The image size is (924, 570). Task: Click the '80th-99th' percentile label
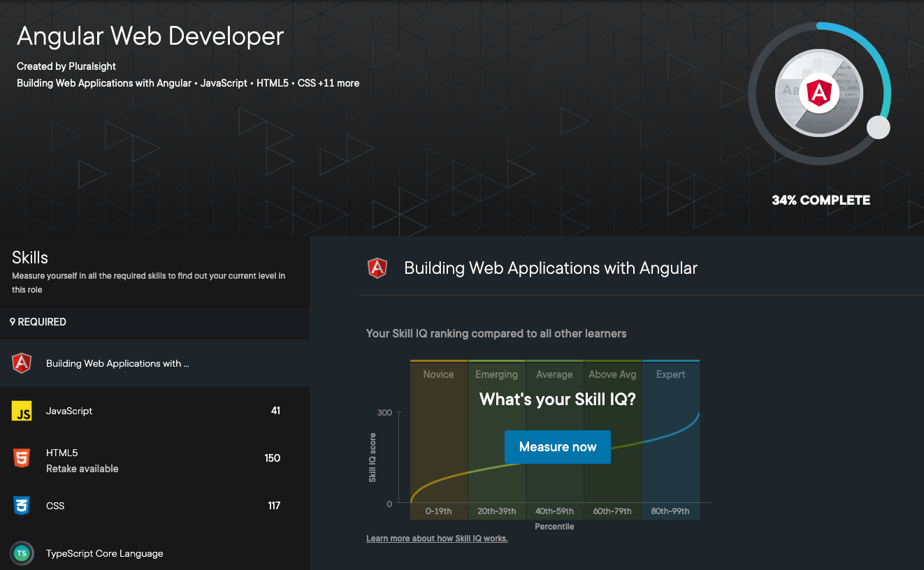[x=670, y=511]
